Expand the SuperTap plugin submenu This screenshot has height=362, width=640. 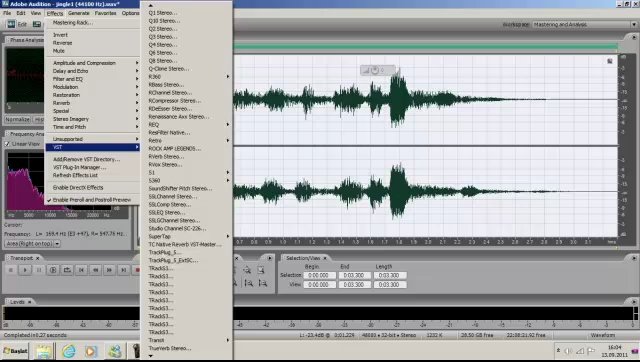pos(187,236)
